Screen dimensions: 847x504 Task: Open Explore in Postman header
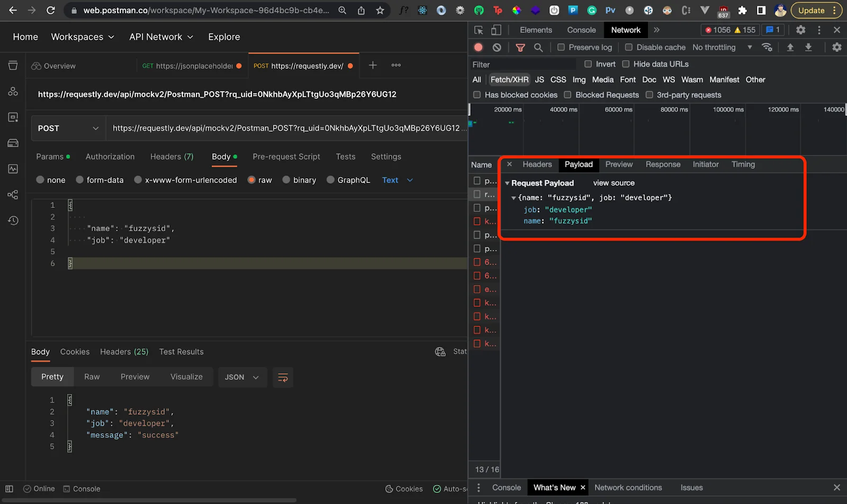(x=224, y=37)
